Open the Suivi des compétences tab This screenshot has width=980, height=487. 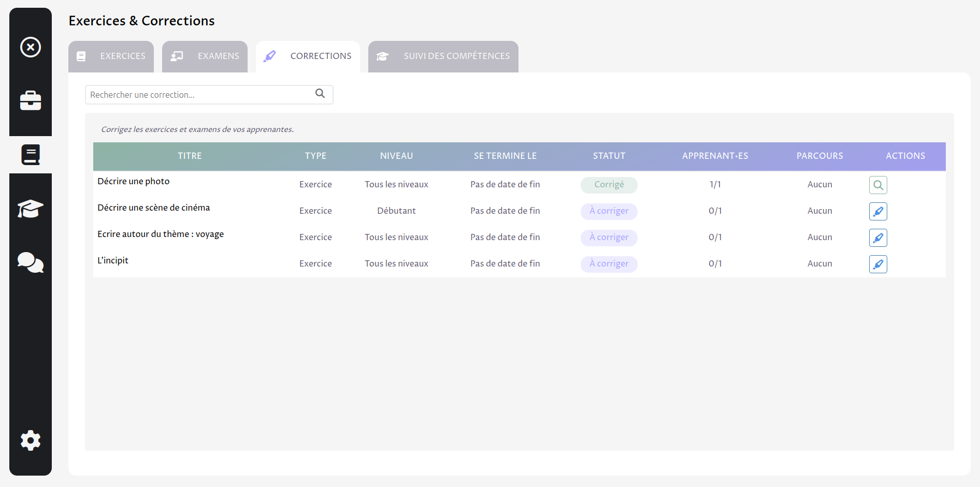pos(443,56)
